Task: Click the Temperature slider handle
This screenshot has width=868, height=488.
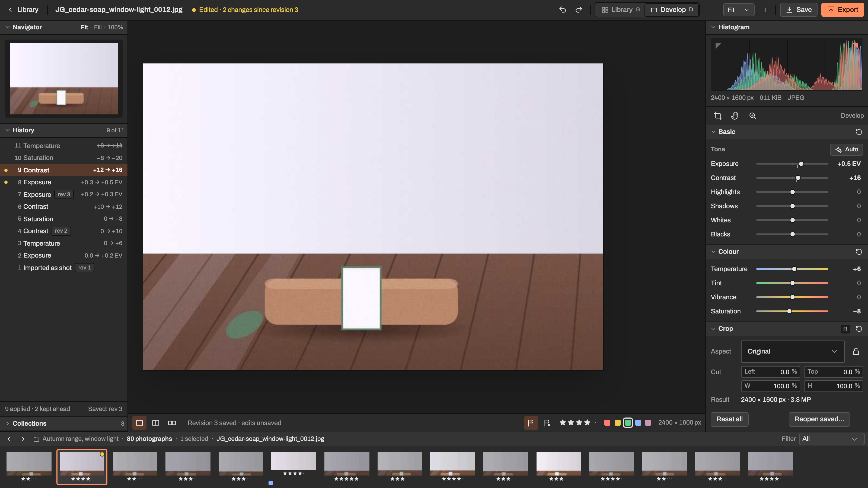Action: 794,269
